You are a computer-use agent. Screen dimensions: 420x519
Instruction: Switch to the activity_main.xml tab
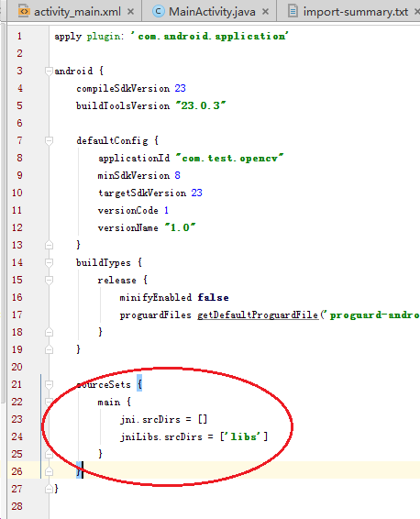pyautogui.click(x=77, y=12)
